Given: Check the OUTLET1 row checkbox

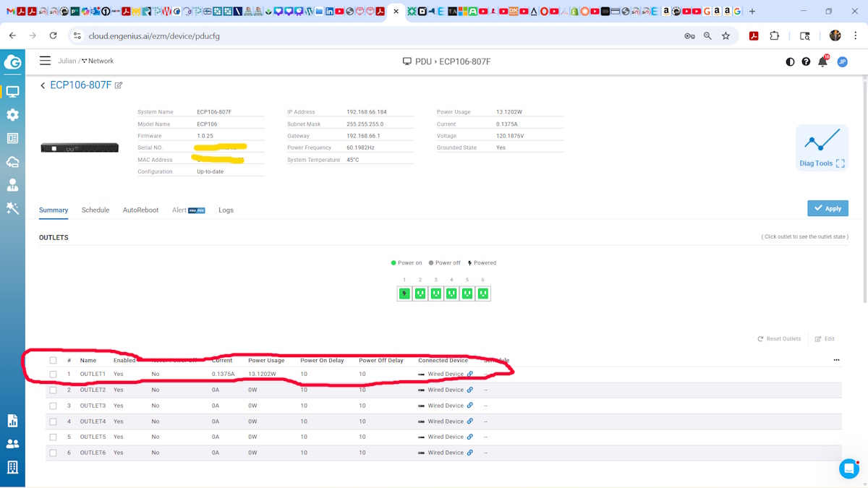Looking at the screenshot, I should pos(53,374).
